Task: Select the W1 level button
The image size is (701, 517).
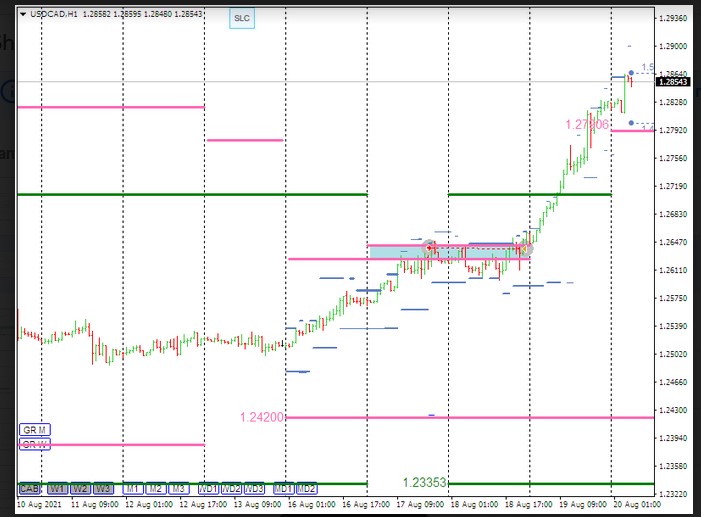Action: pyautogui.click(x=57, y=488)
